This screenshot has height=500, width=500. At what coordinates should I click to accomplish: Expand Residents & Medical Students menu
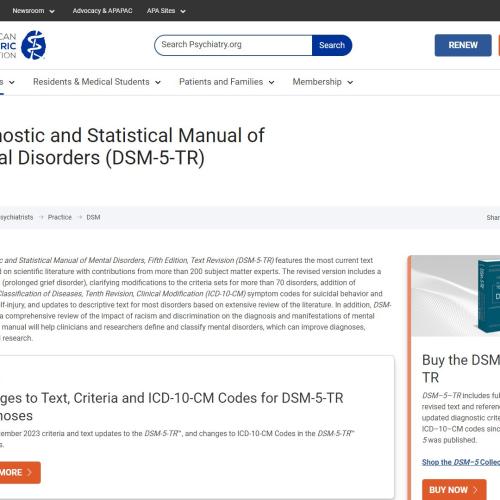pos(97,82)
